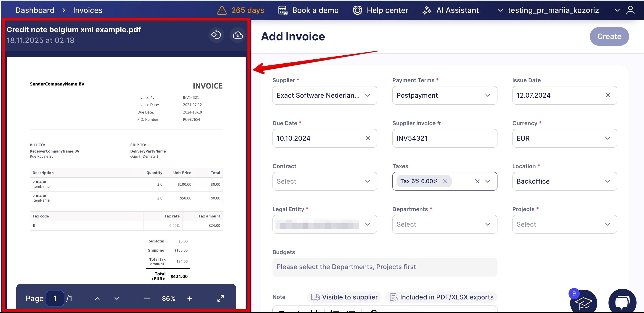Screen dimensions: 644x313
Task: Open the Departments select dropdown
Action: (444, 224)
